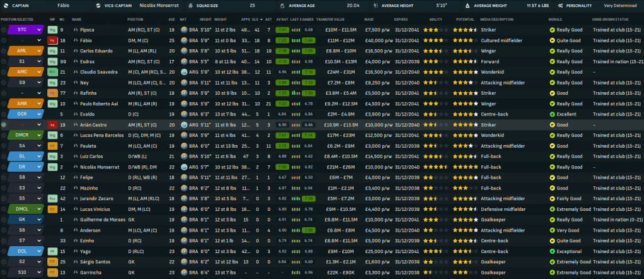Click Evaldo's Excellent morale icon

[x=552, y=114]
